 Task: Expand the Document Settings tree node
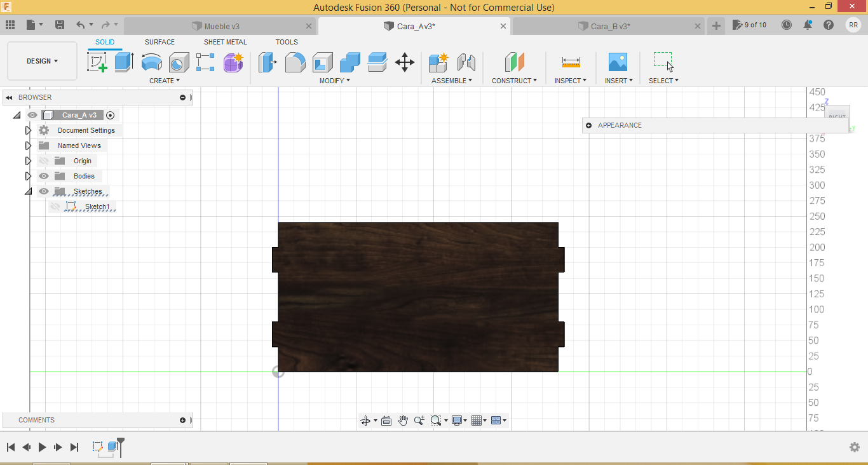(28, 130)
